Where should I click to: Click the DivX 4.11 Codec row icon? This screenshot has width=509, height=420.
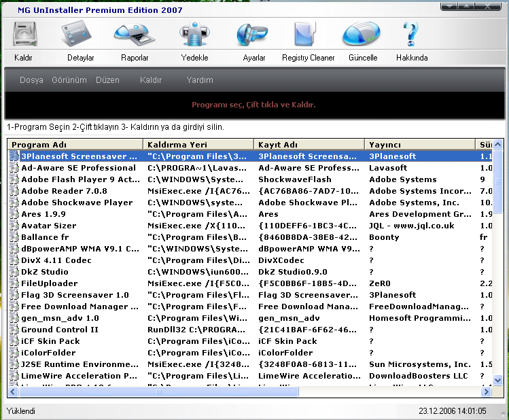click(14, 260)
